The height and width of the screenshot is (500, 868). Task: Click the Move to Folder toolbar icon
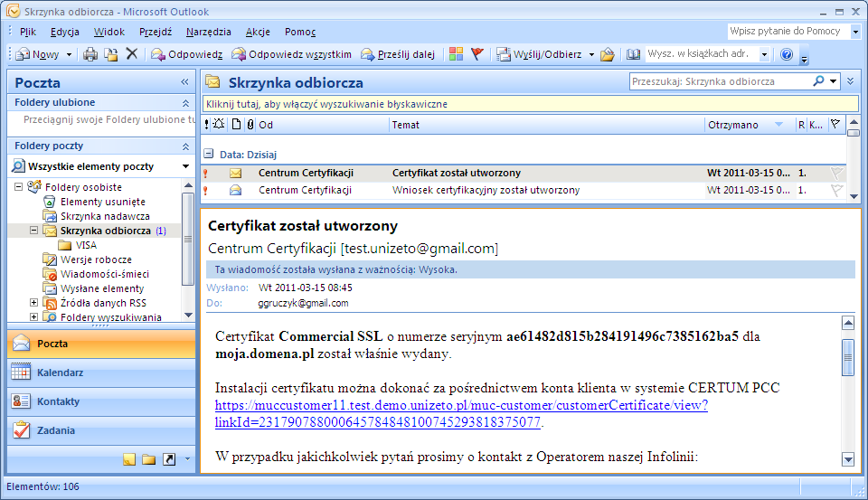(111, 54)
